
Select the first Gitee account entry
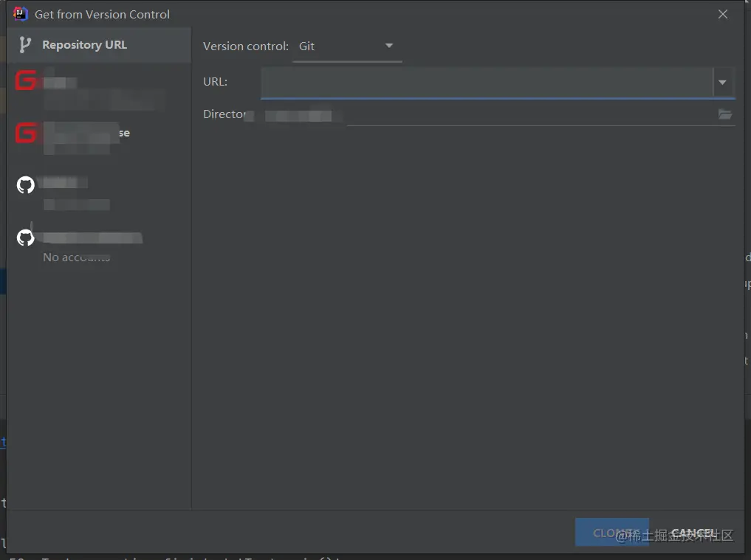coord(99,90)
